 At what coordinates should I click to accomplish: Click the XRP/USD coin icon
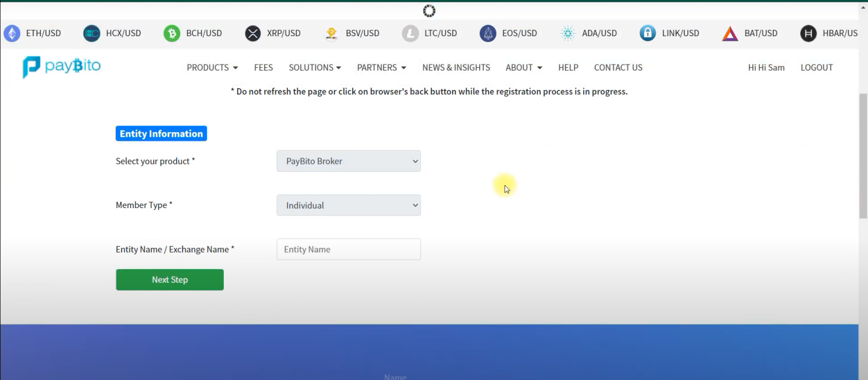pos(253,33)
